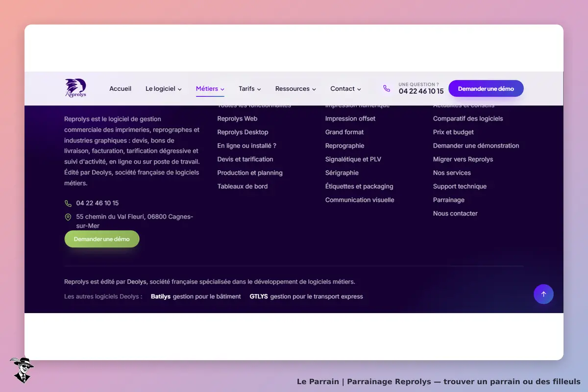Go to Accueil in the navigation bar
The width and height of the screenshot is (588, 392).
[120, 89]
